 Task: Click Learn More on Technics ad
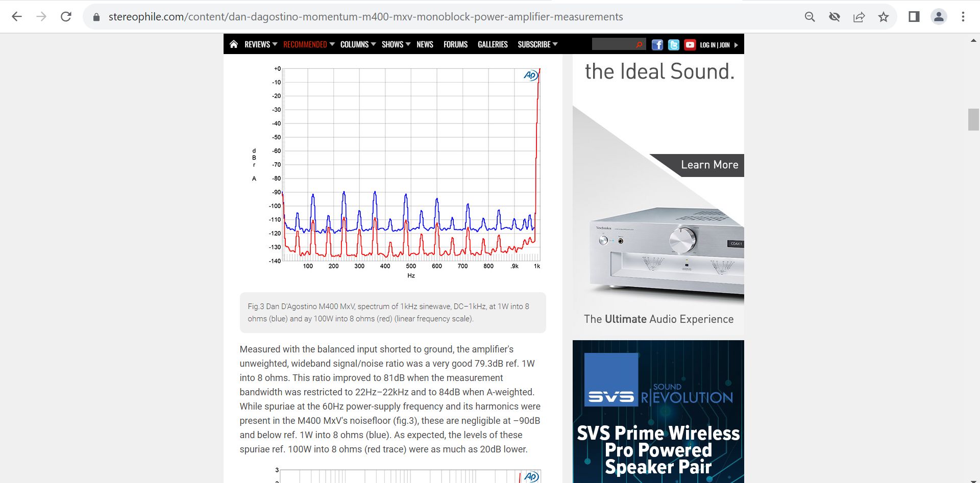pyautogui.click(x=709, y=165)
